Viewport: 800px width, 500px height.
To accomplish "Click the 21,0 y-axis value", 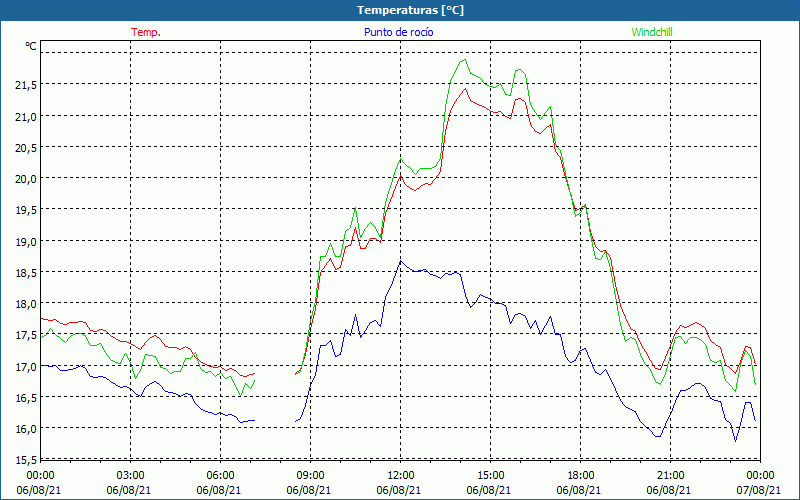I will 26,117.
